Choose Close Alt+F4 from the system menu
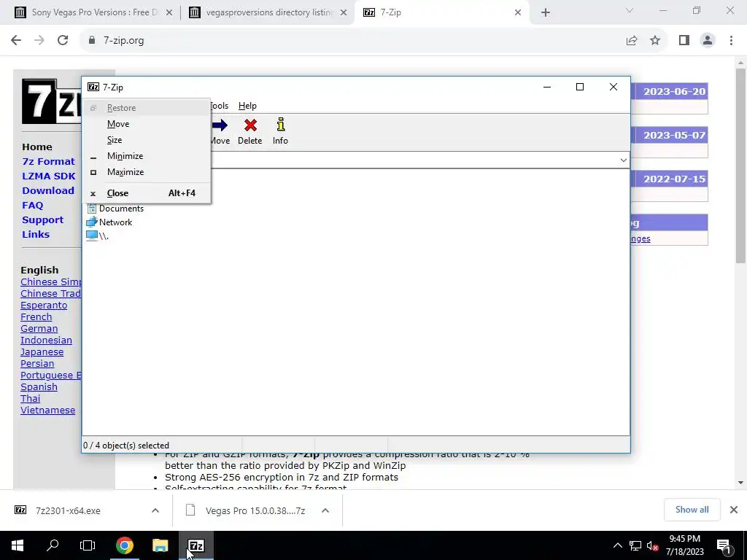The width and height of the screenshot is (747, 560). (x=147, y=193)
